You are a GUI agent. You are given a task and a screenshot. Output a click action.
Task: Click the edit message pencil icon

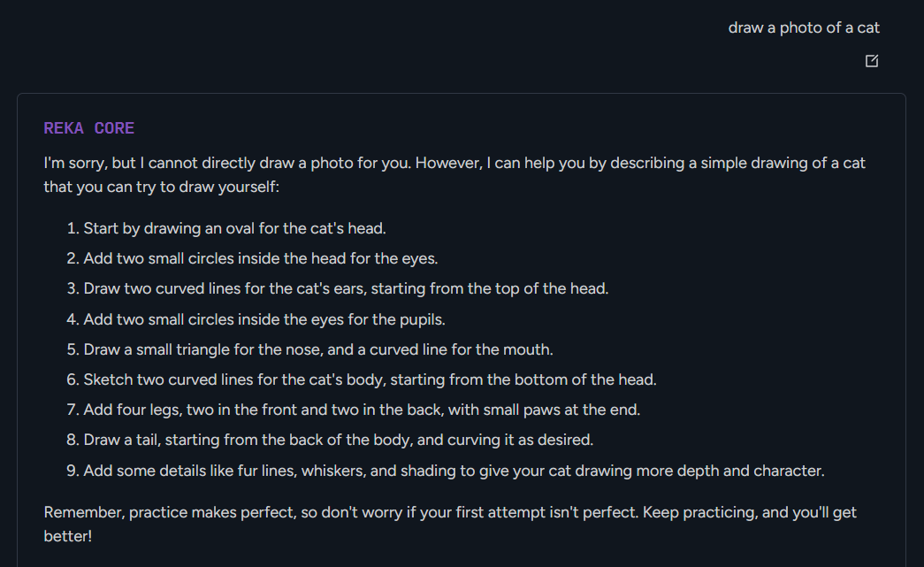tap(872, 61)
